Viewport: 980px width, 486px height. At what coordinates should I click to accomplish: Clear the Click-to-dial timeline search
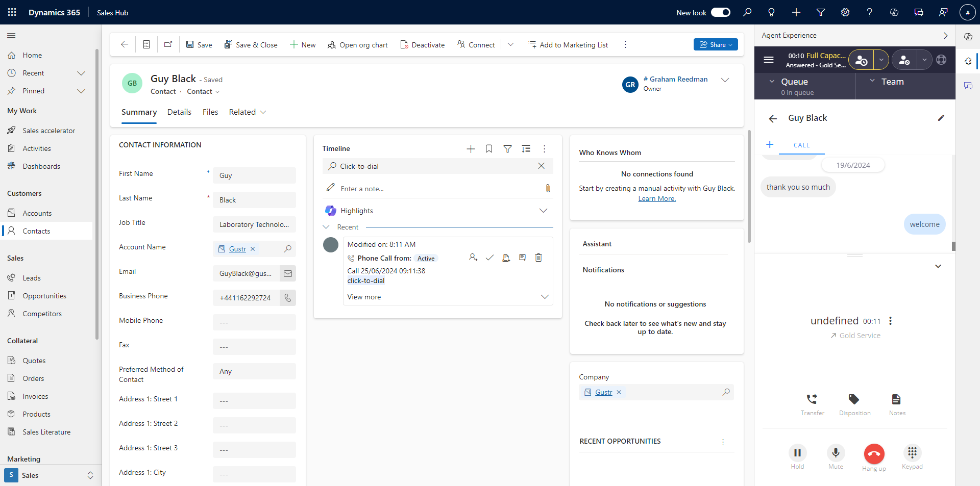[x=542, y=166]
